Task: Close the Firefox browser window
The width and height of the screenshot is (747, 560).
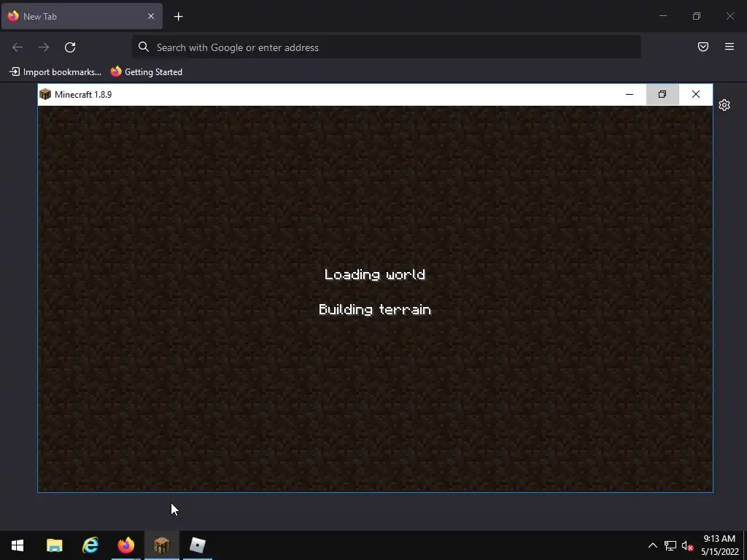Action: pyautogui.click(x=729, y=16)
